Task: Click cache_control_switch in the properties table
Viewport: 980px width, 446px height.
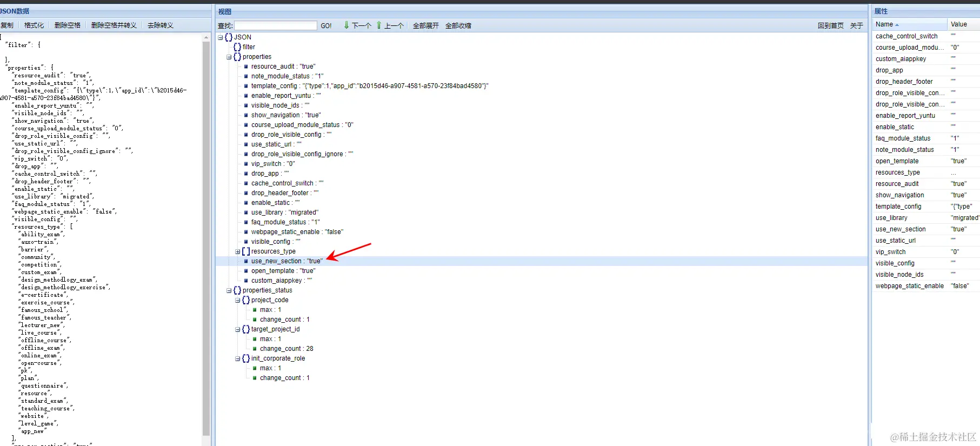Action: pos(906,36)
